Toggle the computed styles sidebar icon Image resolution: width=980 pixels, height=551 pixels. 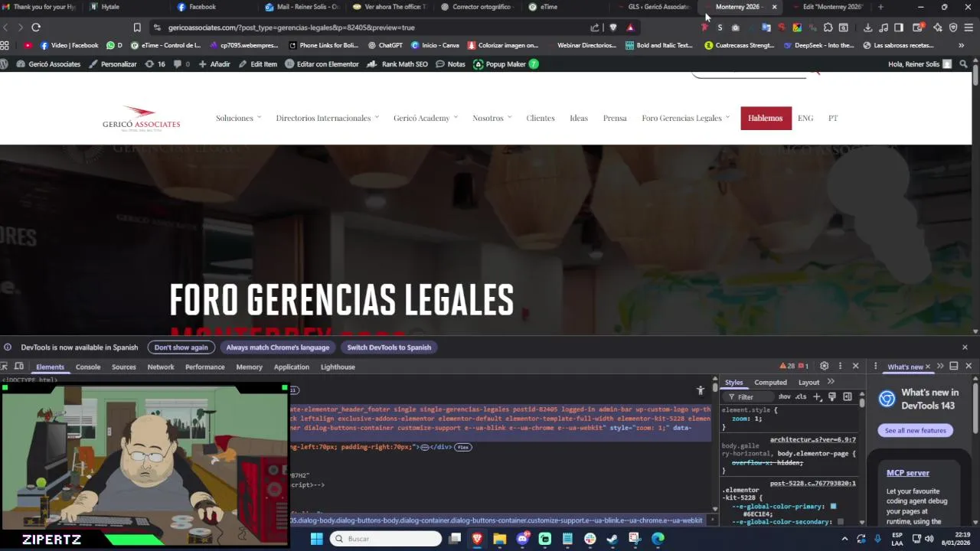point(848,396)
